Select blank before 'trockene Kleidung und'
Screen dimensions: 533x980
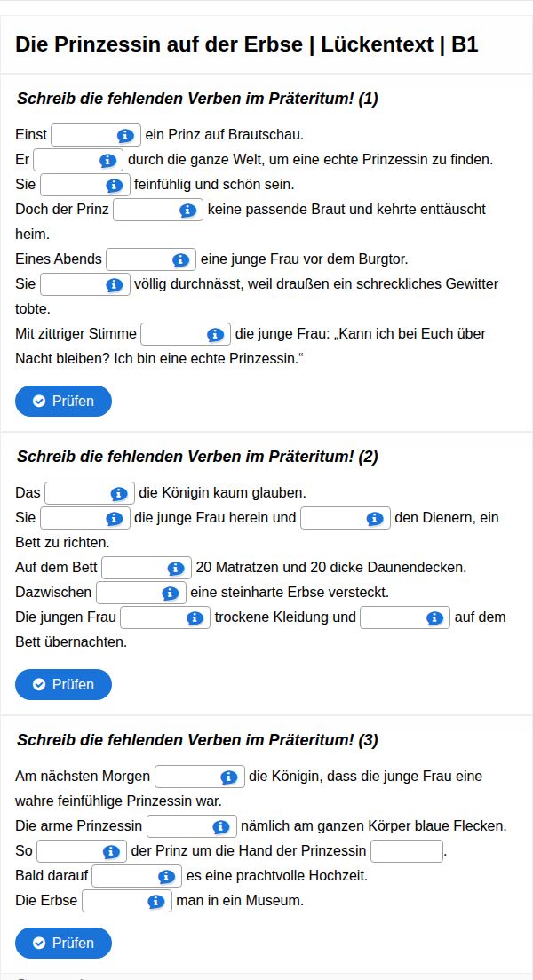point(152,618)
